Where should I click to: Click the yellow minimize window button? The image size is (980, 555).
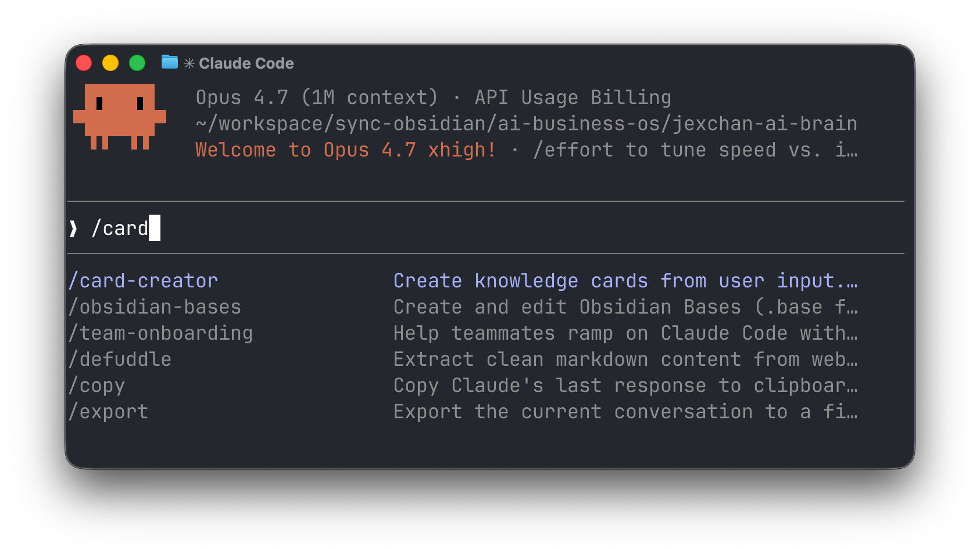click(110, 63)
